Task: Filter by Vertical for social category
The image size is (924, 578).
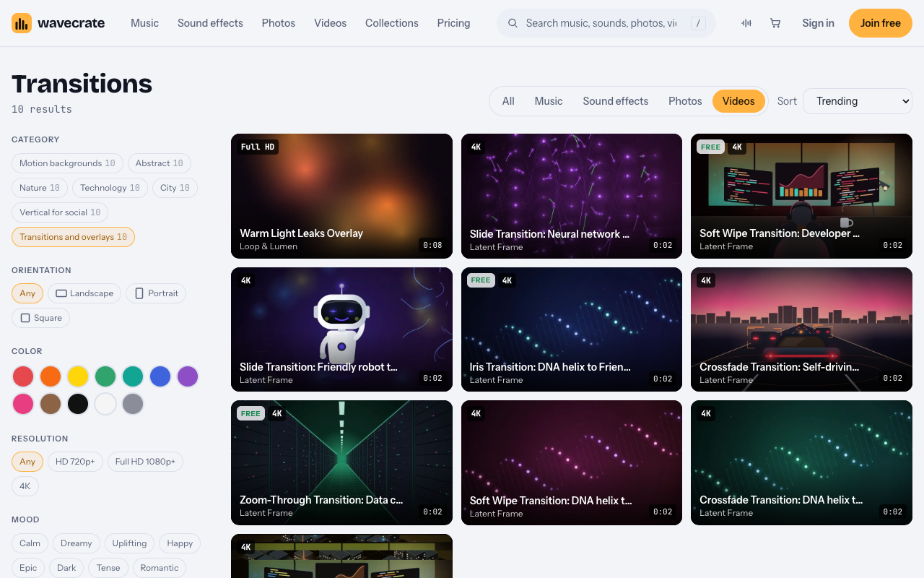Action: tap(60, 212)
